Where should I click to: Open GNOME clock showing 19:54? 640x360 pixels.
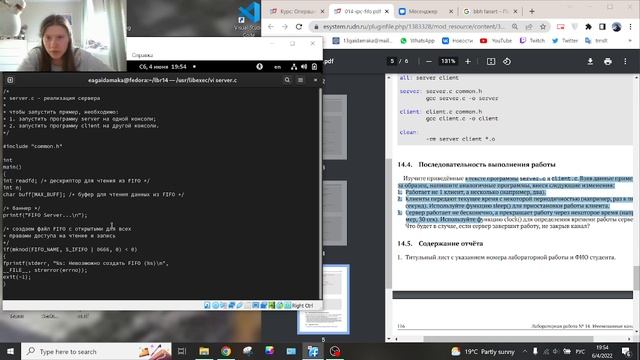(163, 67)
